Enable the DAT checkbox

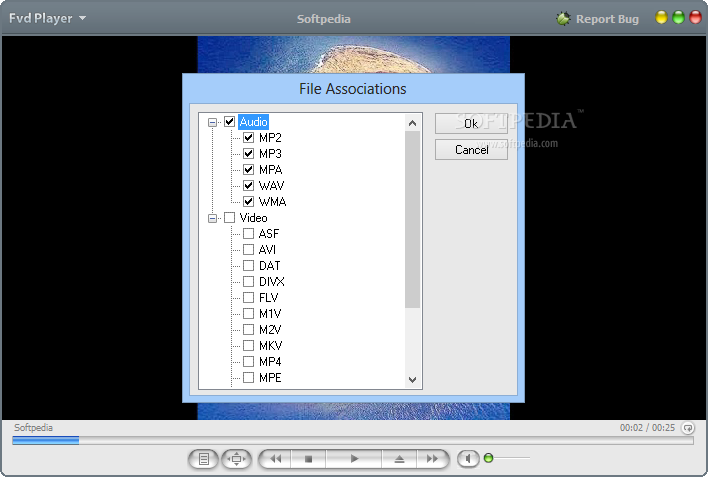(248, 266)
